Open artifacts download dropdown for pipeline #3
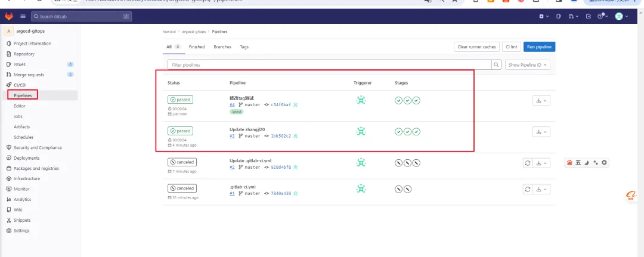The image size is (644, 257). click(x=541, y=132)
